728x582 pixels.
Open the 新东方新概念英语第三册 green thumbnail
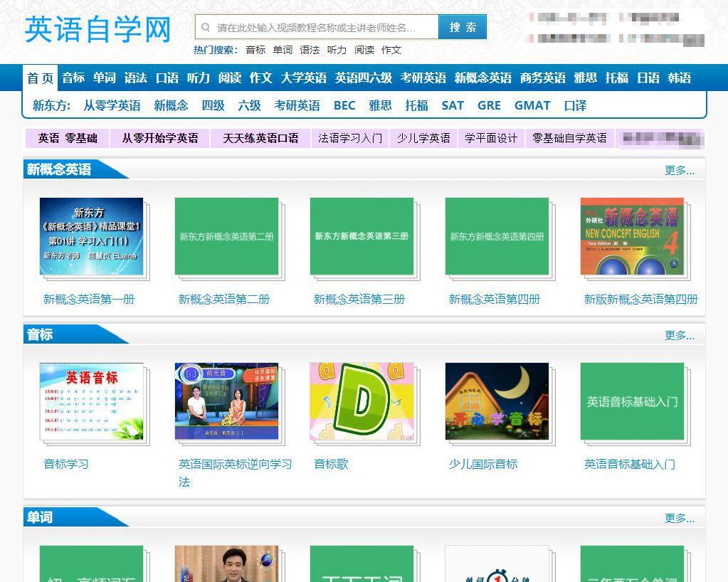pyautogui.click(x=362, y=236)
